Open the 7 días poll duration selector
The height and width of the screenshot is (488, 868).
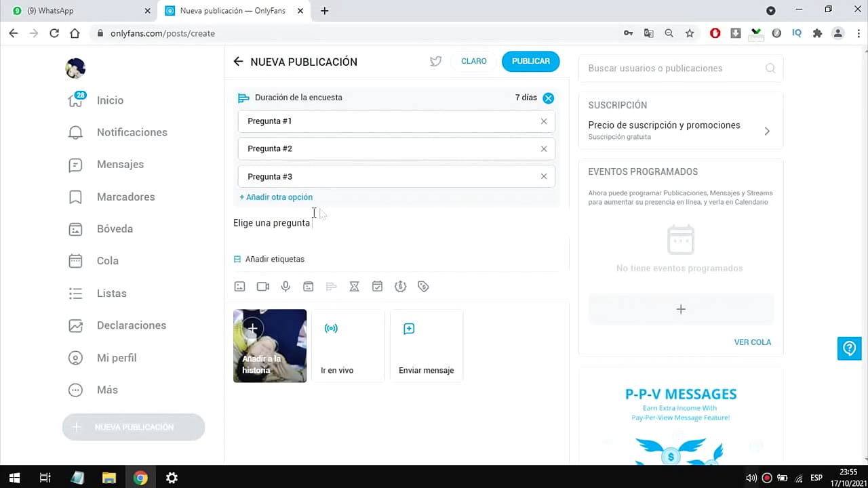pos(526,98)
